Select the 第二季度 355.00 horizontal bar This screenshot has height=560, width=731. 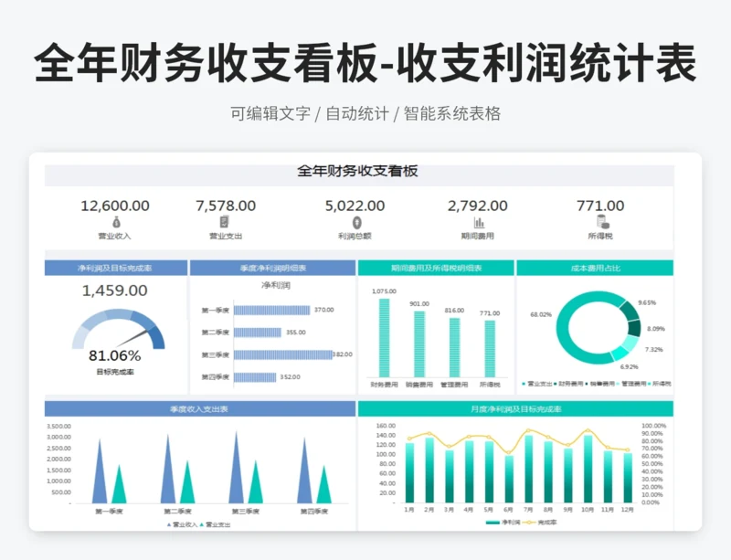(258, 333)
